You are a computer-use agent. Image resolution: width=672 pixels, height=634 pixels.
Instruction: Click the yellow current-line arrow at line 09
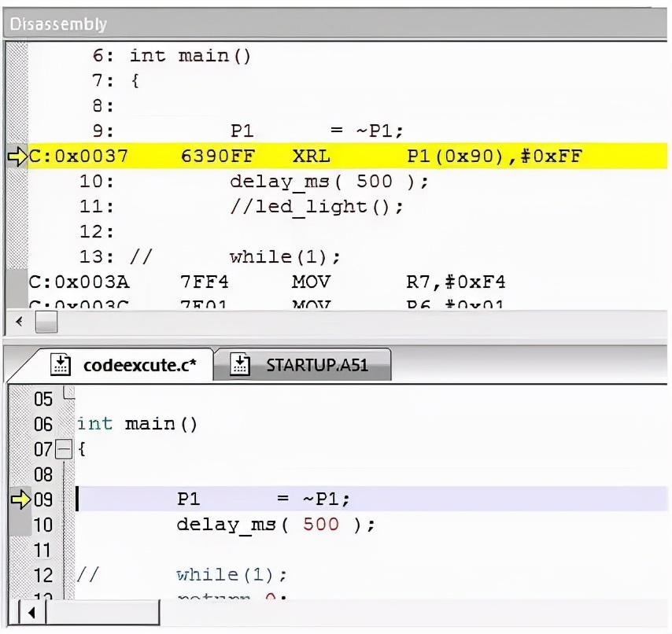pos(18,499)
